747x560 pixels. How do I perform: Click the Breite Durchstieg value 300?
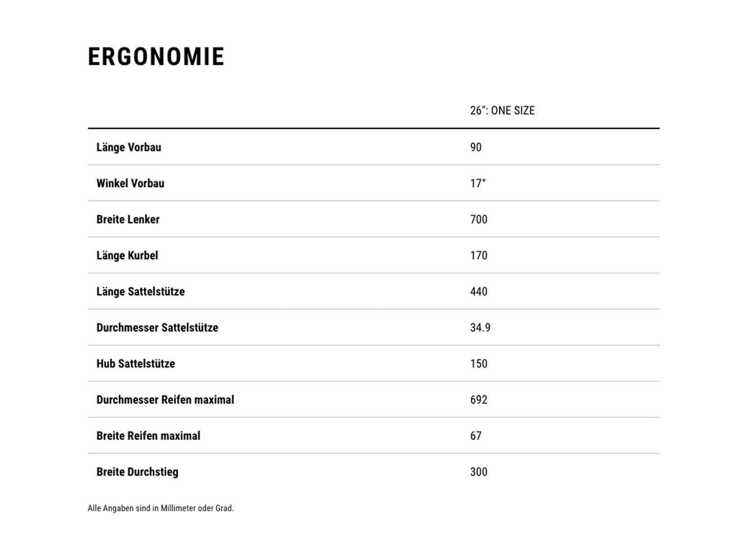479,472
